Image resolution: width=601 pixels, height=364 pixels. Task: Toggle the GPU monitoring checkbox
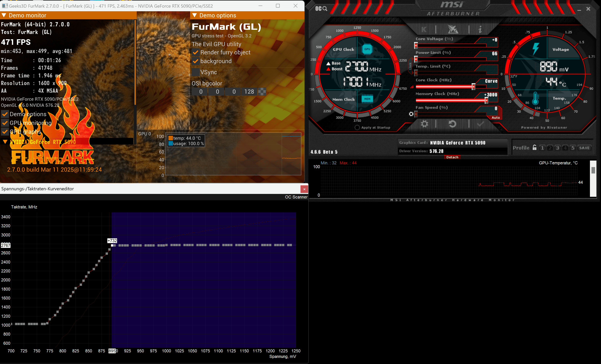[5, 123]
